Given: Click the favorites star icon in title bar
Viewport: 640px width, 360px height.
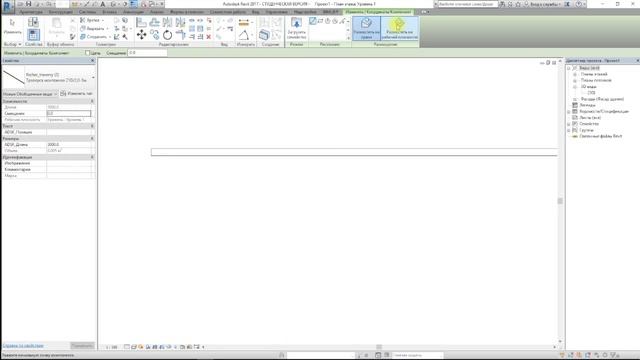Looking at the screenshot, I should click(518, 4).
